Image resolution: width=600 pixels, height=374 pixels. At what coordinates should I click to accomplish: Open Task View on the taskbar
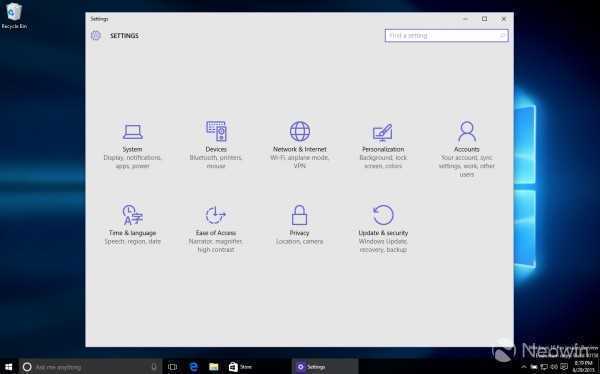click(x=173, y=367)
